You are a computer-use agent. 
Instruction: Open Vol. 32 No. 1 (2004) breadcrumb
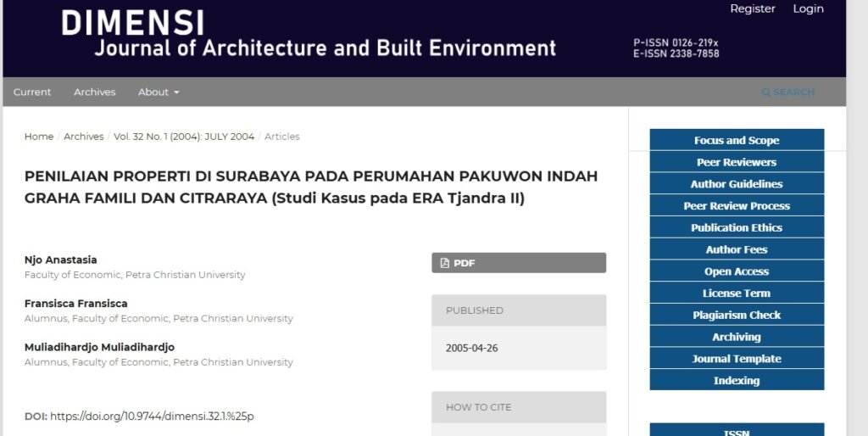click(x=183, y=137)
